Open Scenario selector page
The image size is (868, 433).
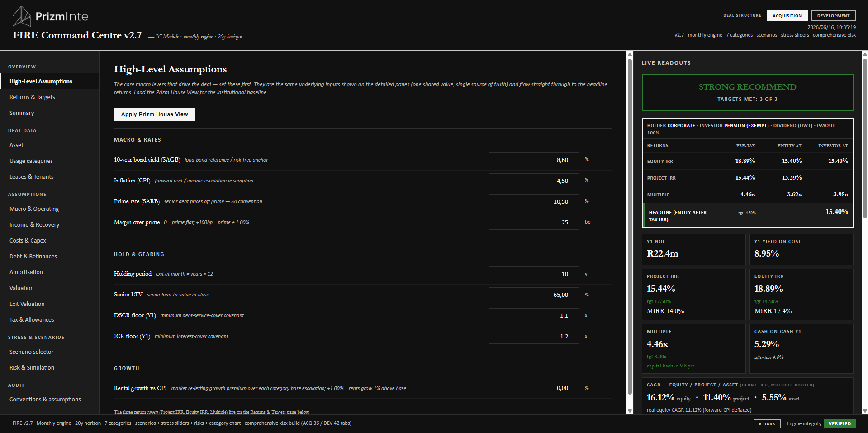tap(49, 352)
